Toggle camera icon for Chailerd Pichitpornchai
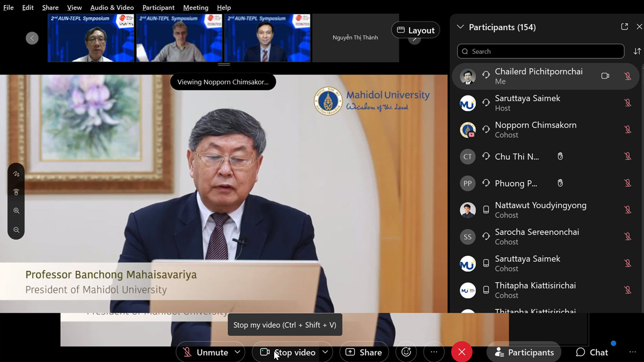 pyautogui.click(x=605, y=76)
